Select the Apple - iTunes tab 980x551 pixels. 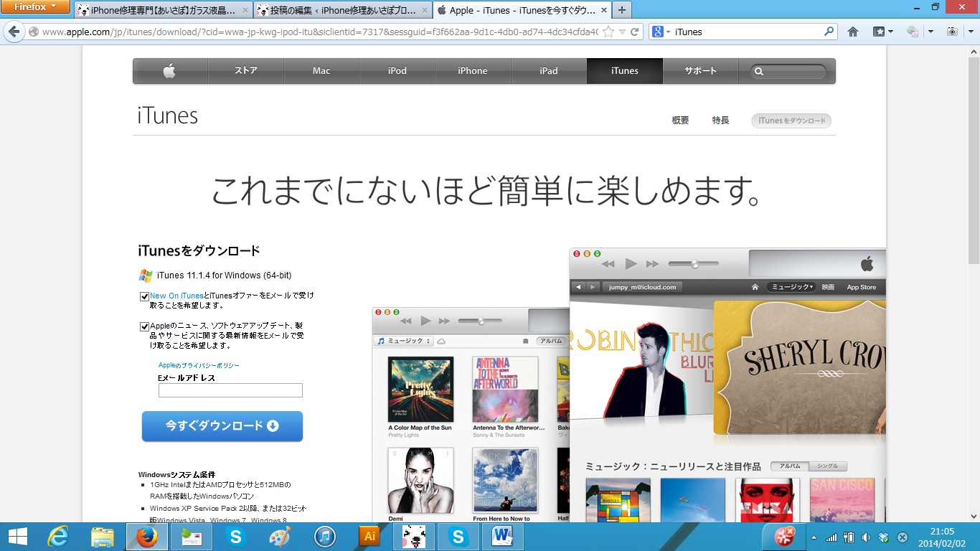click(x=522, y=10)
